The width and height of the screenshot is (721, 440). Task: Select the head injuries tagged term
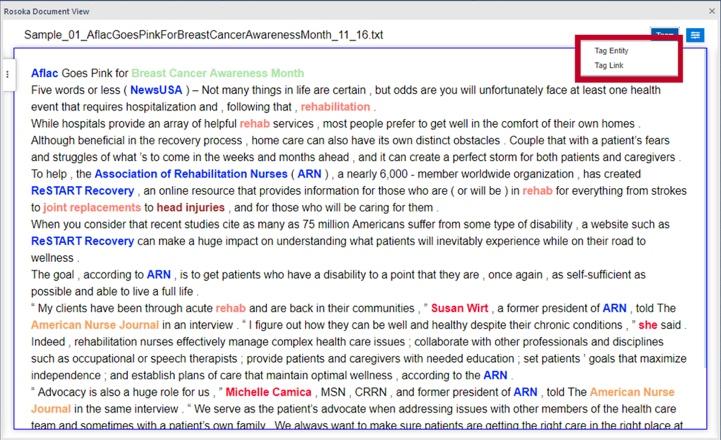(183, 207)
